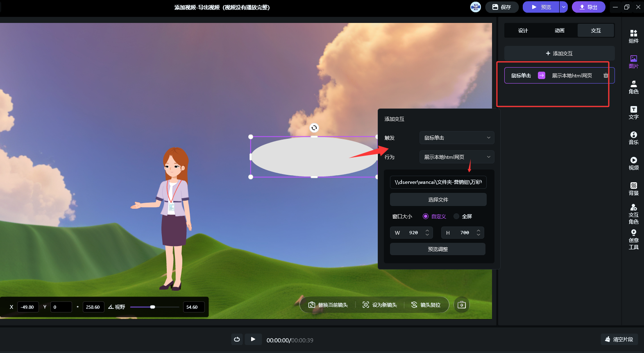
Task: Switch to the 动画 animation tab
Action: [x=559, y=31]
